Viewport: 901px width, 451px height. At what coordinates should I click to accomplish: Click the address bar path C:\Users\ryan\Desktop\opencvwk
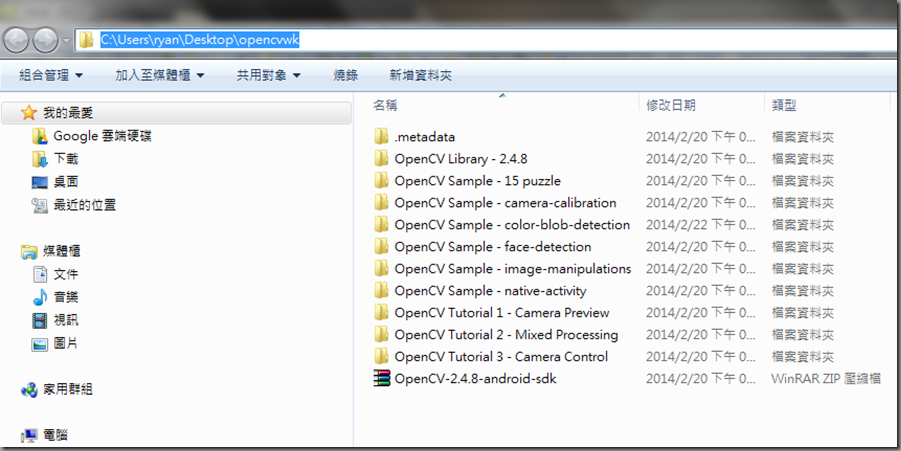pyautogui.click(x=200, y=40)
